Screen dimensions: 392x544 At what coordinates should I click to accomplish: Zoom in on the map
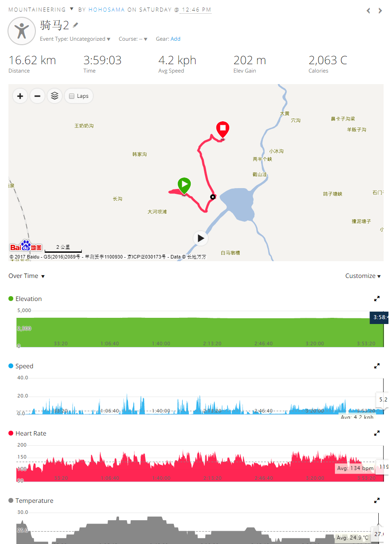20,96
